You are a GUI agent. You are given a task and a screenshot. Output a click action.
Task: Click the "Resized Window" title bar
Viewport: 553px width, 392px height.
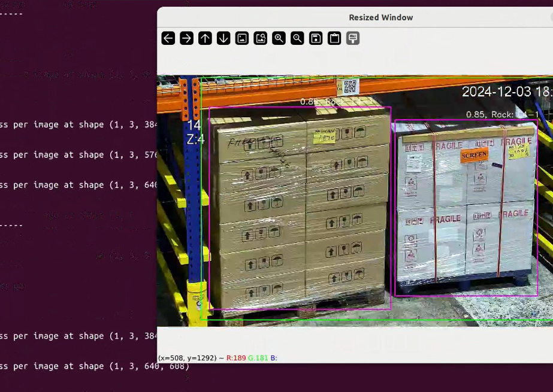[x=380, y=17]
